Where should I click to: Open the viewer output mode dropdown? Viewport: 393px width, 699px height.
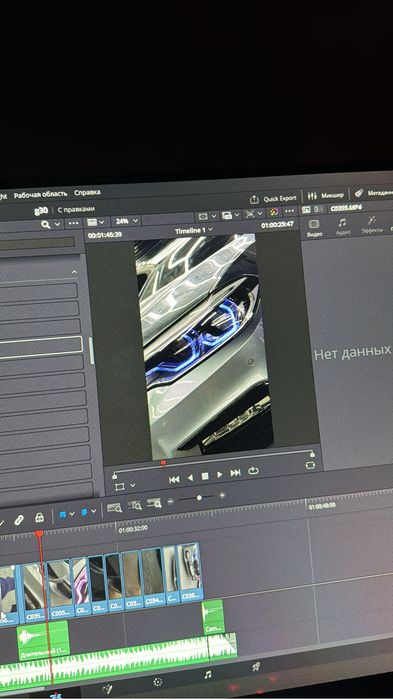[x=231, y=215]
